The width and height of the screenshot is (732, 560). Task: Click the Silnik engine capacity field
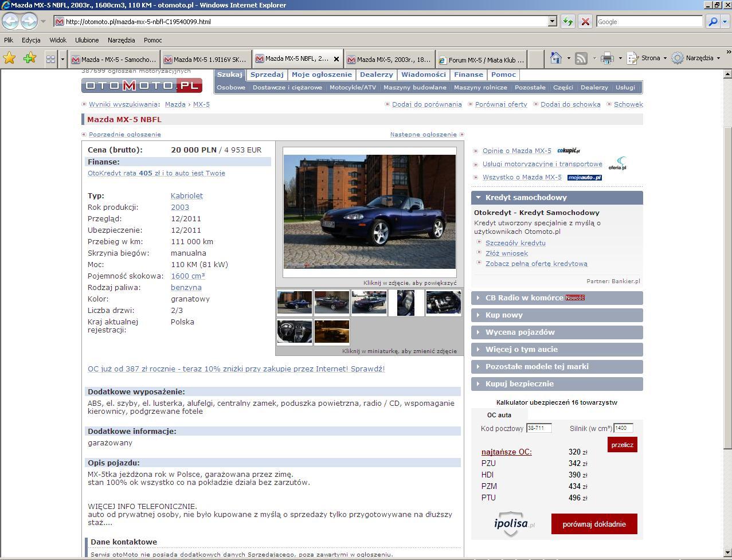(x=623, y=428)
